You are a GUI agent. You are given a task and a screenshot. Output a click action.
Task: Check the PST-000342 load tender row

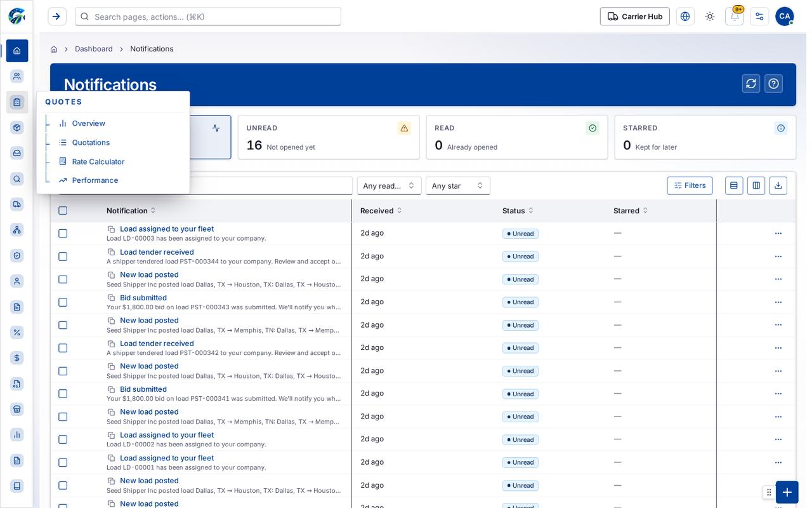(63, 348)
